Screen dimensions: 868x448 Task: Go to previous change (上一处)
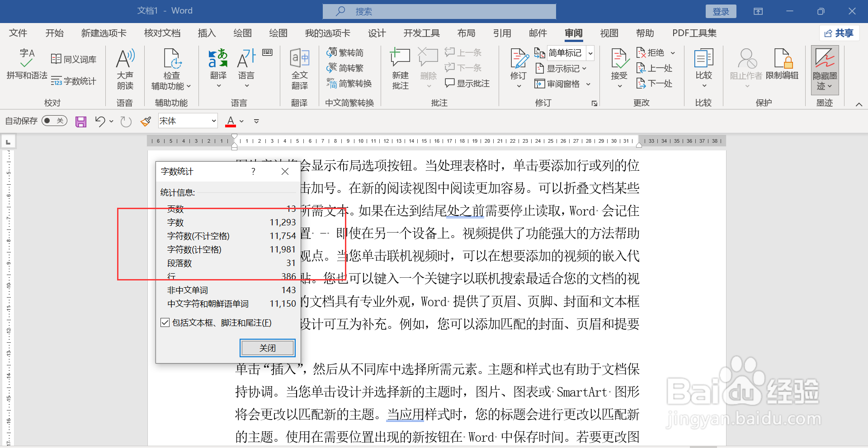pyautogui.click(x=654, y=68)
